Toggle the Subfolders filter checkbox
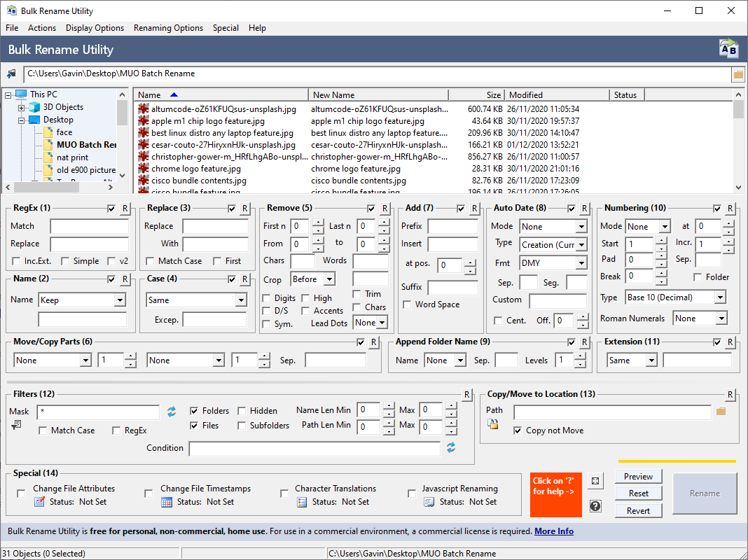 click(242, 426)
